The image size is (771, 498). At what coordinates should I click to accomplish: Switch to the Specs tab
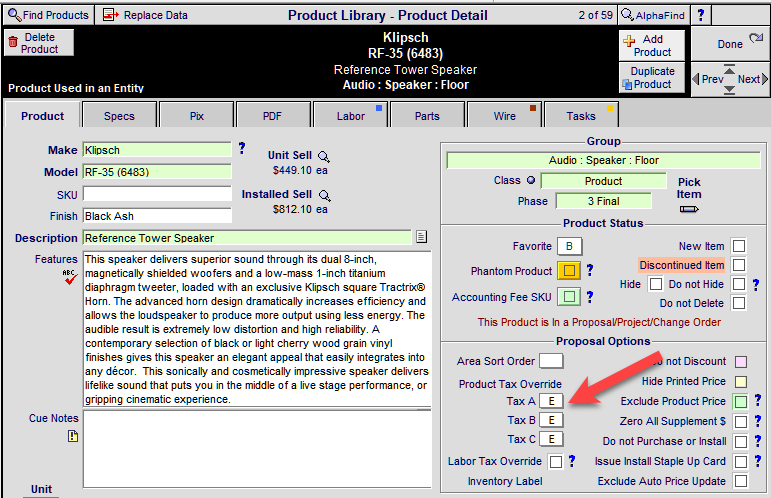click(x=119, y=116)
